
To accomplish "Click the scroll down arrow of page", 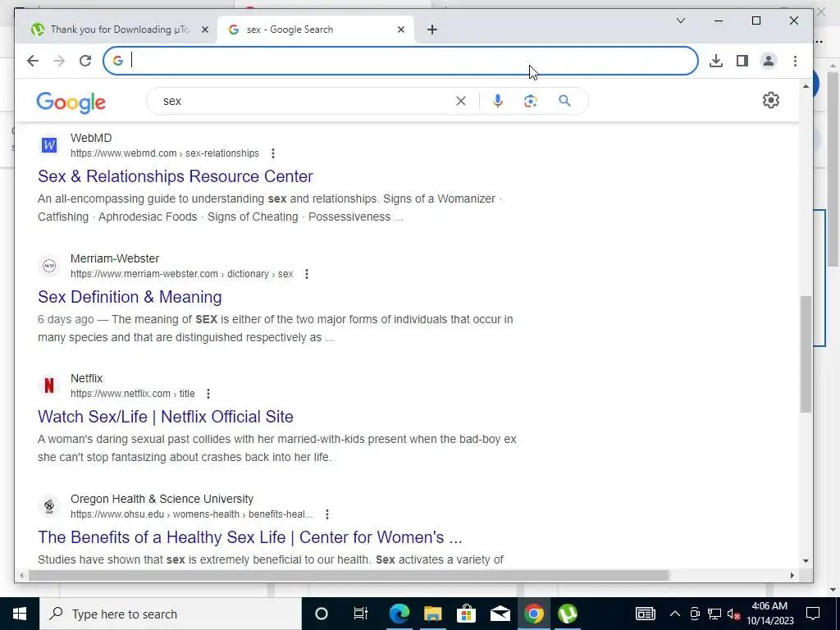I will tap(806, 561).
